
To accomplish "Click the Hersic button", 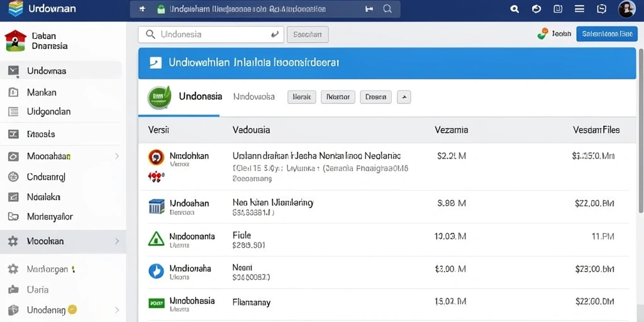I will coord(301,97).
